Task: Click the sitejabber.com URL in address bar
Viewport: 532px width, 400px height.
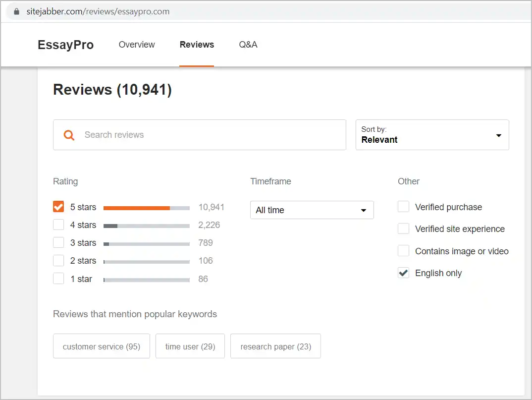Action: [x=98, y=11]
